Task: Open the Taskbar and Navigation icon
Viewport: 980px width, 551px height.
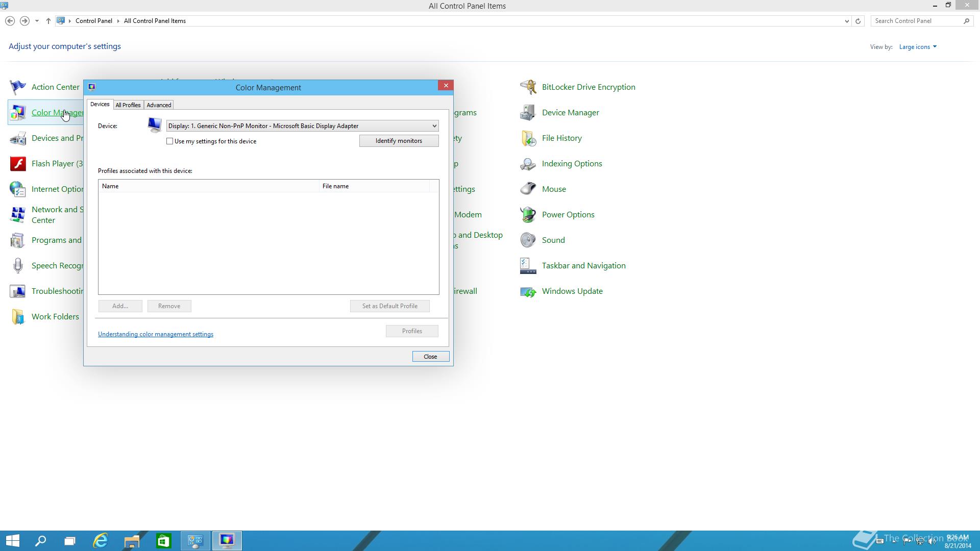Action: 528,266
